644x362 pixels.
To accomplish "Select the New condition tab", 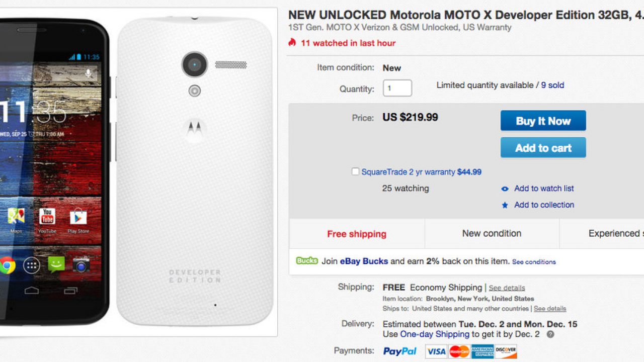I will tap(492, 234).
